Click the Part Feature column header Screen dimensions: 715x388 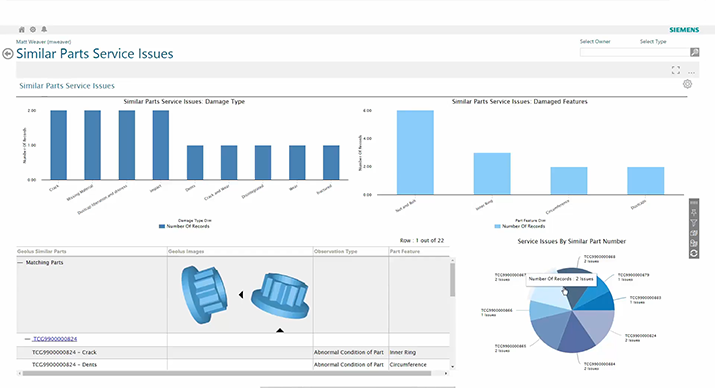tap(419, 252)
